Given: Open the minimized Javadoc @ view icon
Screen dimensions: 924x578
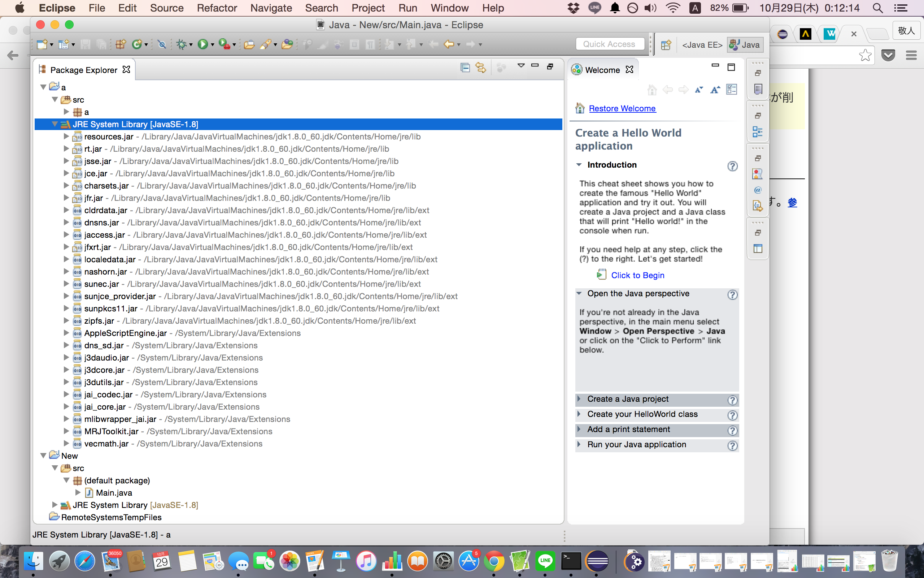Looking at the screenshot, I should tap(758, 190).
